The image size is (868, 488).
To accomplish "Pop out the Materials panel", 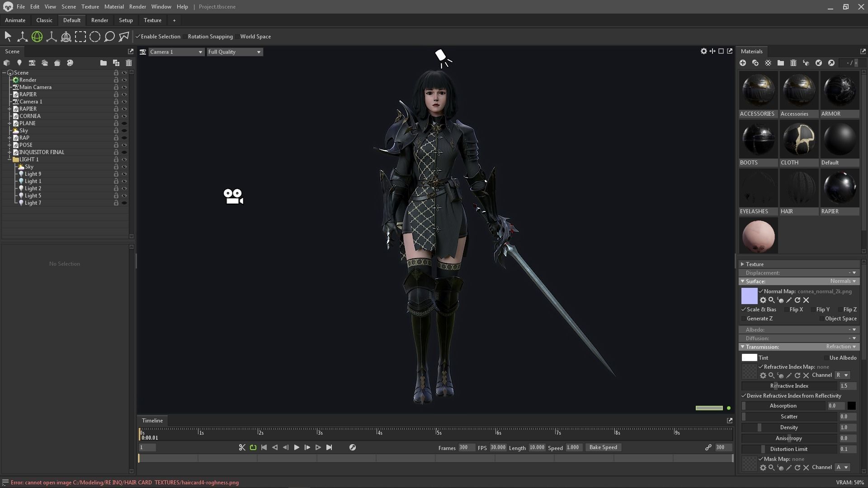I will tap(863, 52).
